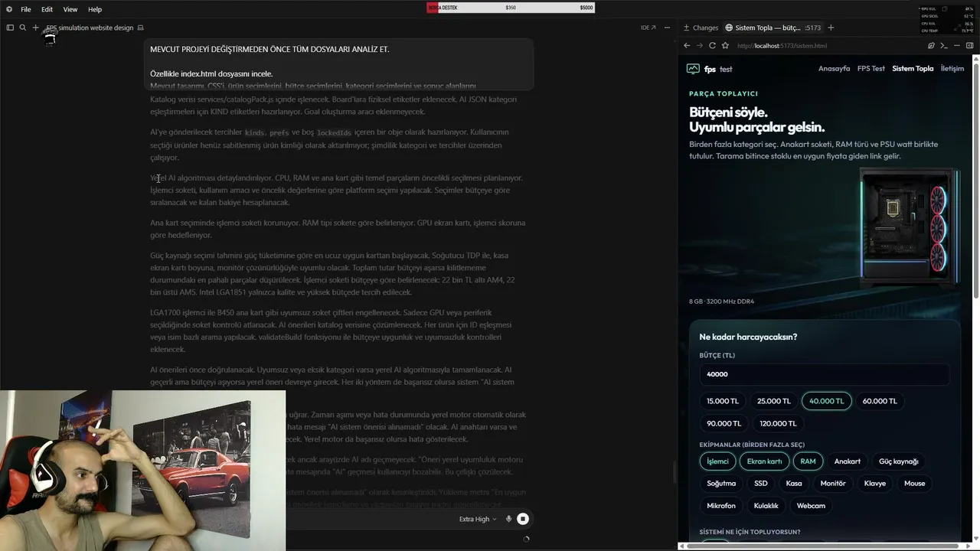This screenshot has height=551, width=980.
Task: Open the Help menu
Action: click(95, 9)
